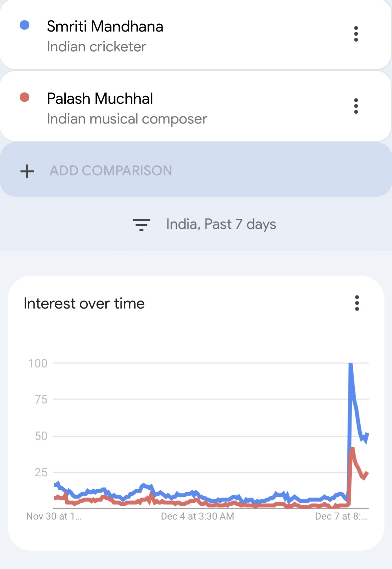The width and height of the screenshot is (392, 569).
Task: Click the 100 y-axis label
Action: coord(38,363)
